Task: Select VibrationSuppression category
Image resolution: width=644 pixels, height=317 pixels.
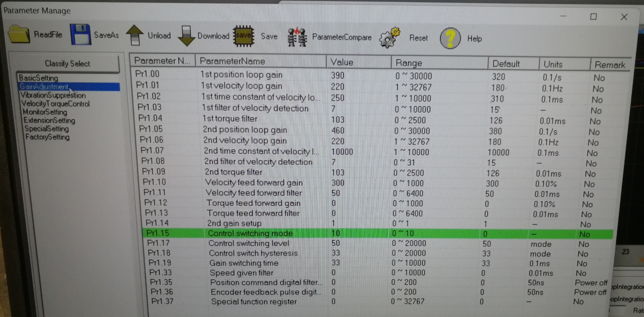Action: [53, 95]
